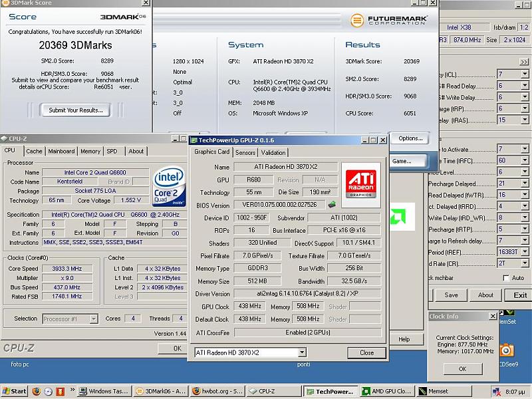Switch to the Cache tab in CPU-Z
The image size is (532, 399).
click(34, 152)
